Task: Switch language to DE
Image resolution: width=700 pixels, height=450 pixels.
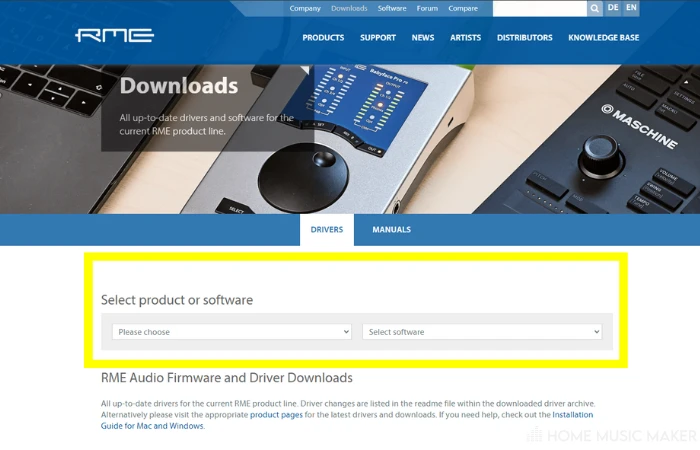Action: (613, 8)
